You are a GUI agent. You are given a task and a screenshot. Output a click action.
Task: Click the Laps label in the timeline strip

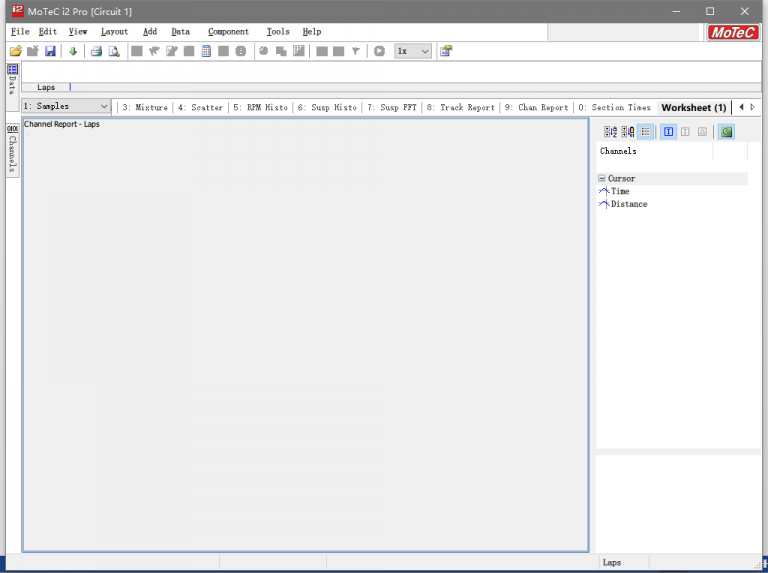(46, 87)
